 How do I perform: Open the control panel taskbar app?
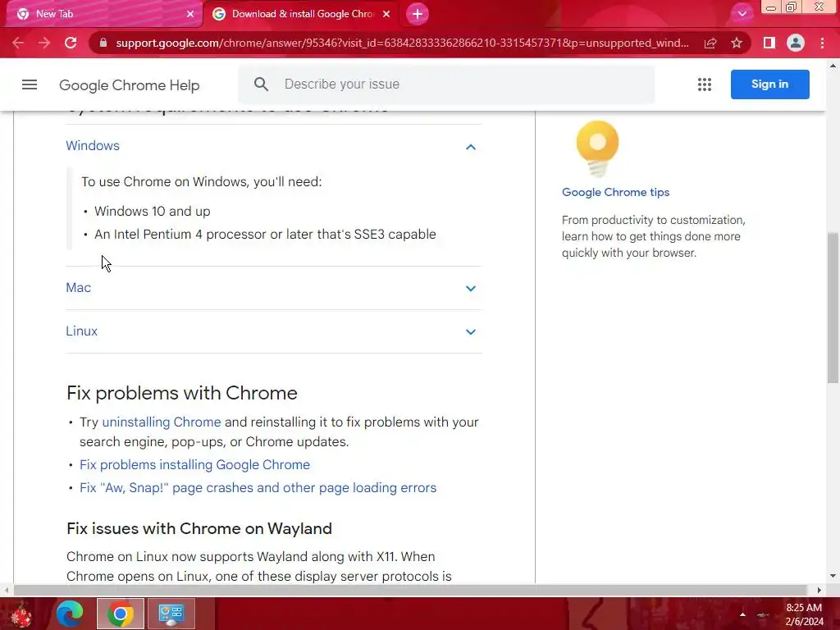click(171, 614)
